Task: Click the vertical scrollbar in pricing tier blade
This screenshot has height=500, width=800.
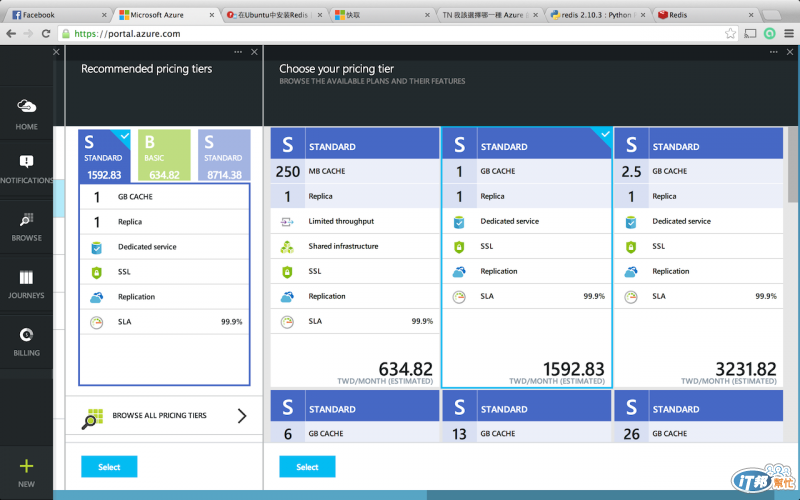Action: point(793,165)
